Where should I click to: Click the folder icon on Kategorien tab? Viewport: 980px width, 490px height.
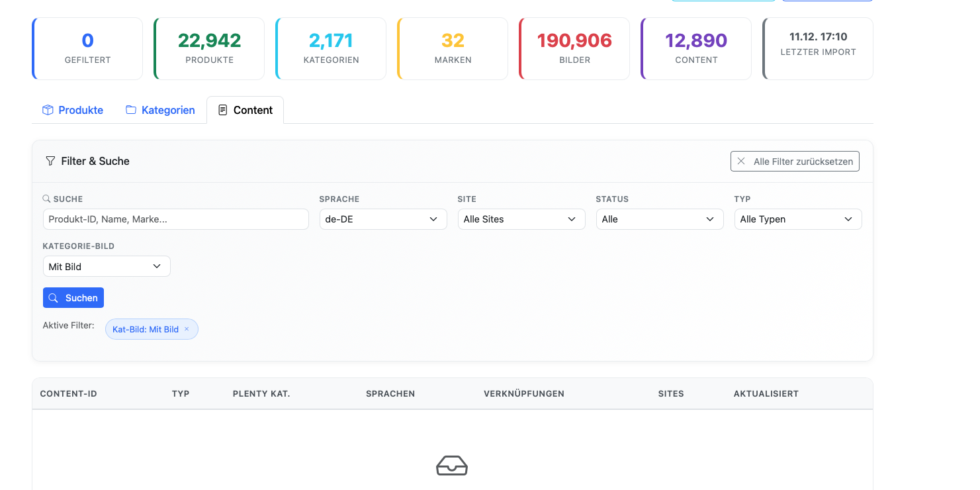pyautogui.click(x=131, y=110)
